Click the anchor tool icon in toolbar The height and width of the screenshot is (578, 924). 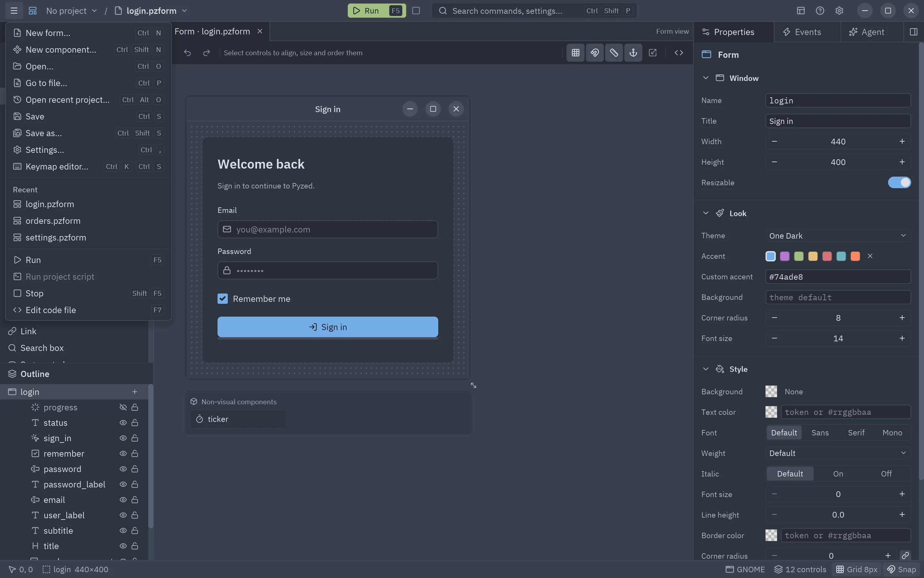point(633,53)
